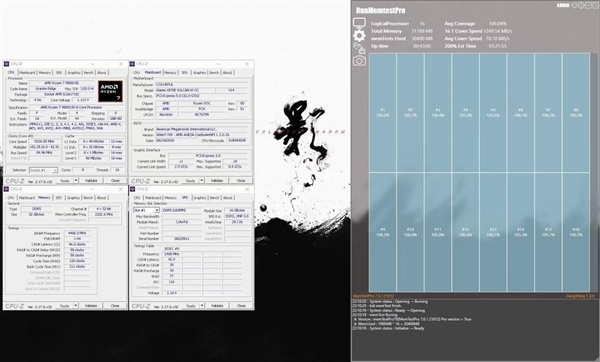This screenshot has height=362, width=600.
Task: Click the CPU-Z app icon of the CPU-tab window
Action: [x=7, y=64]
